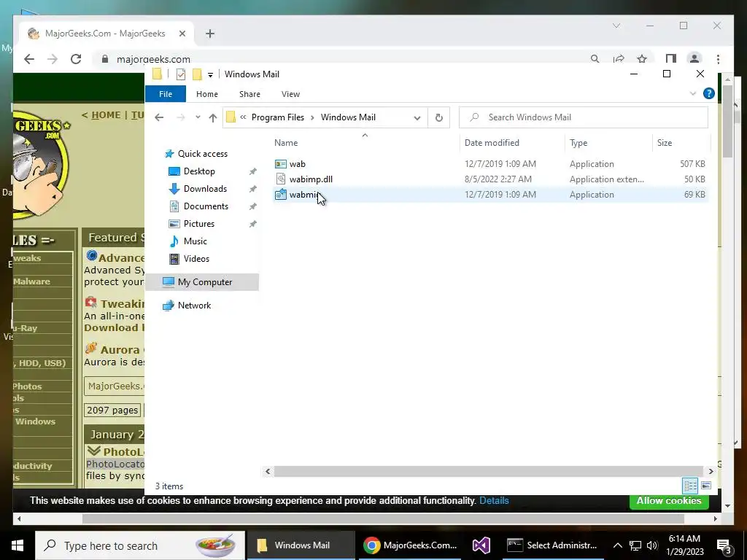Select the wabmig application icon
The width and height of the screenshot is (747, 560).
pos(281,194)
